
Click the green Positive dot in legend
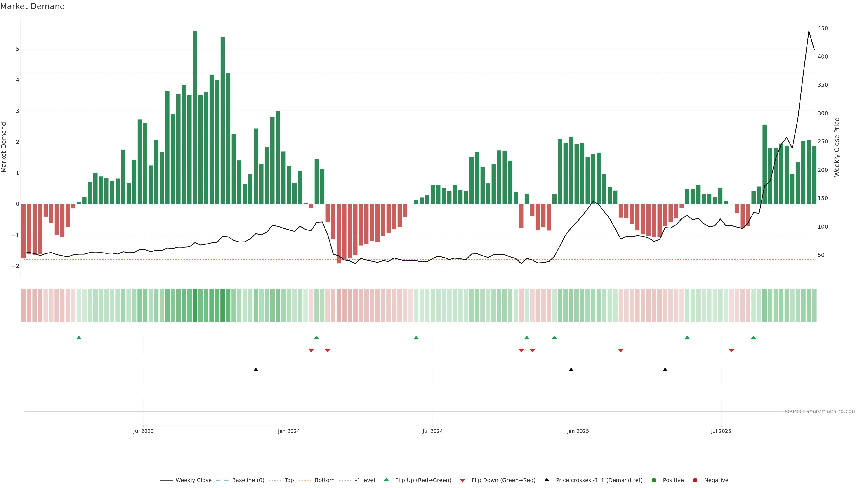pyautogui.click(x=654, y=480)
